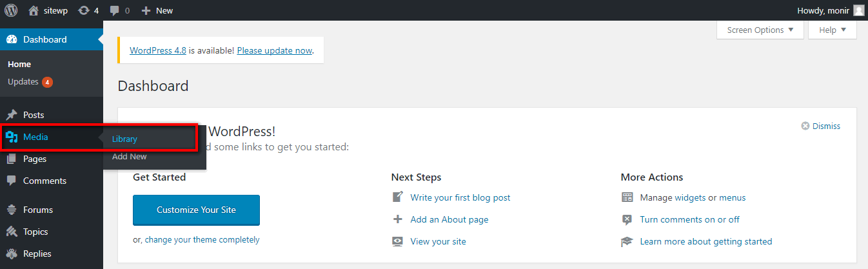The height and width of the screenshot is (269, 868).
Task: Click the updates refresh icon showing 4
Action: [84, 10]
